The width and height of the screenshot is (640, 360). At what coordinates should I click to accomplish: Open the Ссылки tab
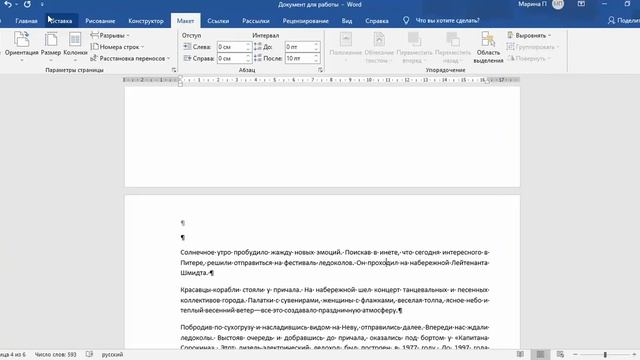coord(218,21)
